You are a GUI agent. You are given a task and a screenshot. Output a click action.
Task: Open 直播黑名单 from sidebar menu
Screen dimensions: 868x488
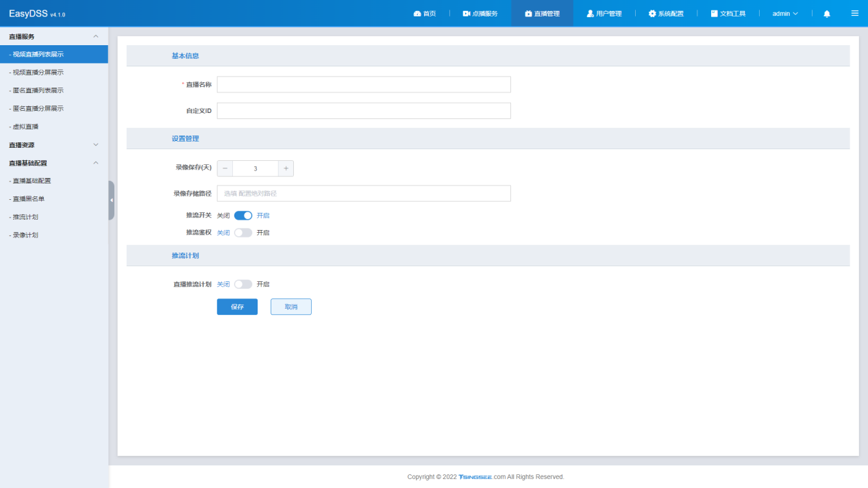click(x=29, y=199)
